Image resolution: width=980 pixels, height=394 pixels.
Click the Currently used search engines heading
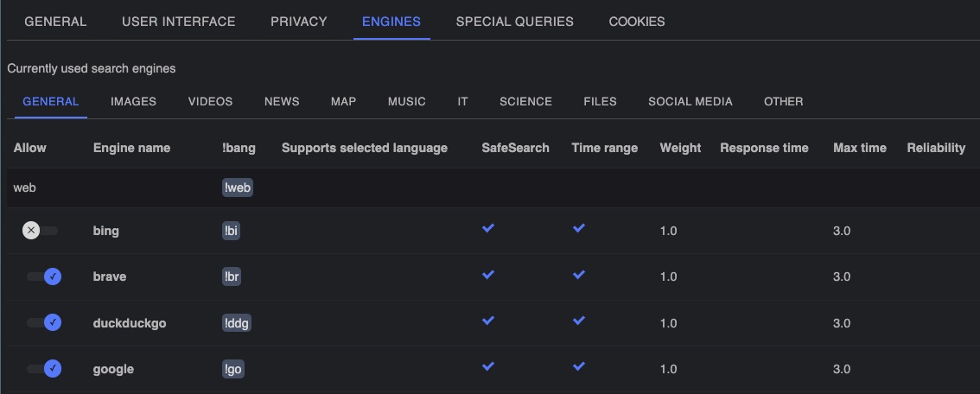(92, 68)
